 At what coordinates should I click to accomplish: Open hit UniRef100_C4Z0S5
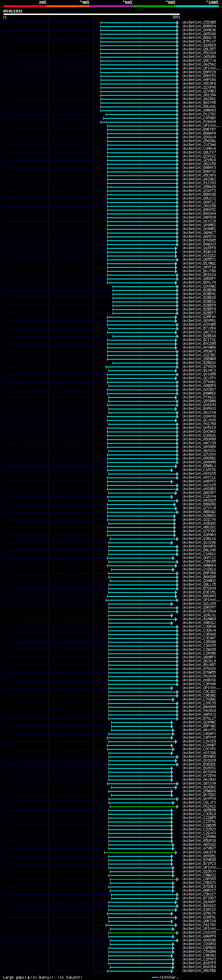(x=199, y=932)
